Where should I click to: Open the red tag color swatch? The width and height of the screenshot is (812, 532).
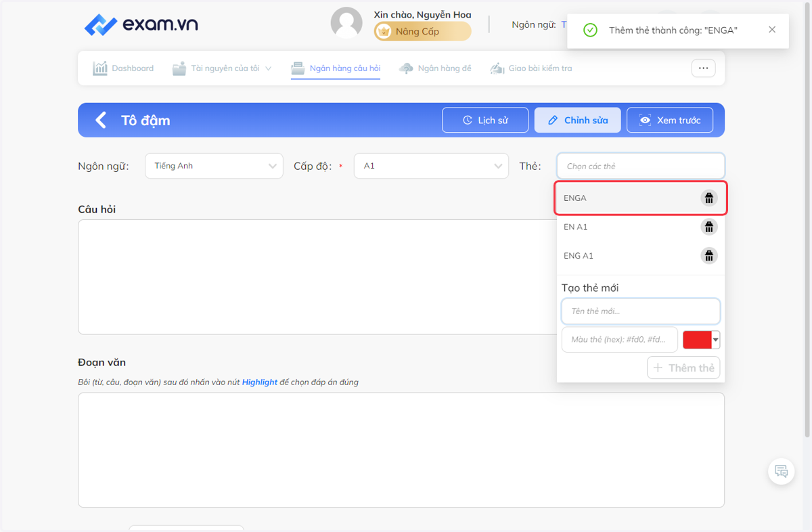[x=701, y=340]
